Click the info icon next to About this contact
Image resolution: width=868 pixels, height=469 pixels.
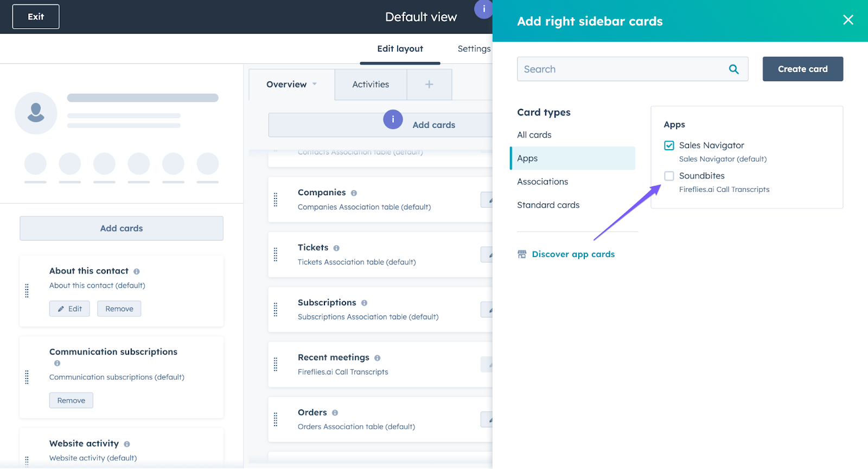pos(137,272)
